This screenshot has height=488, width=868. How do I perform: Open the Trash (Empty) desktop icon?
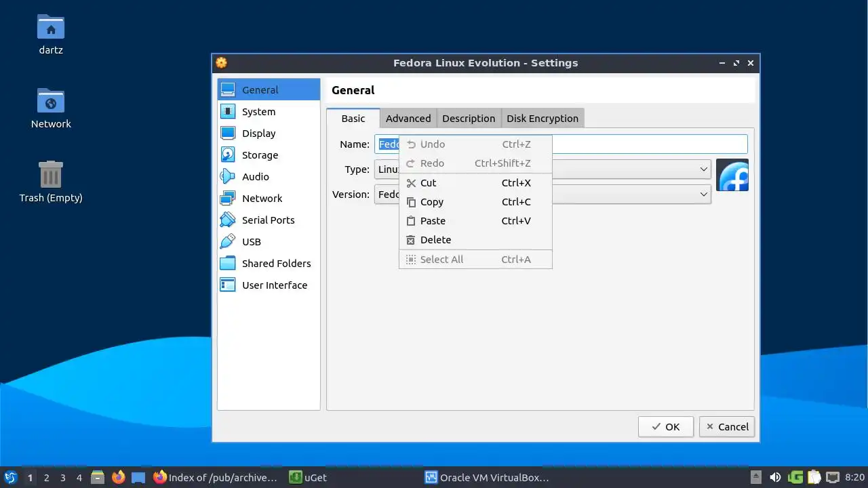(51, 174)
